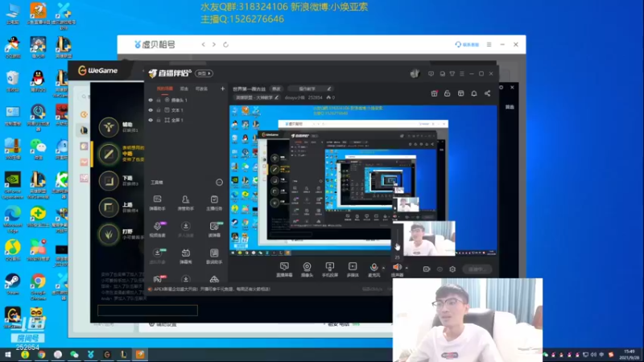Switch to the first scene tab
The width and height of the screenshot is (644, 362).
165,88
